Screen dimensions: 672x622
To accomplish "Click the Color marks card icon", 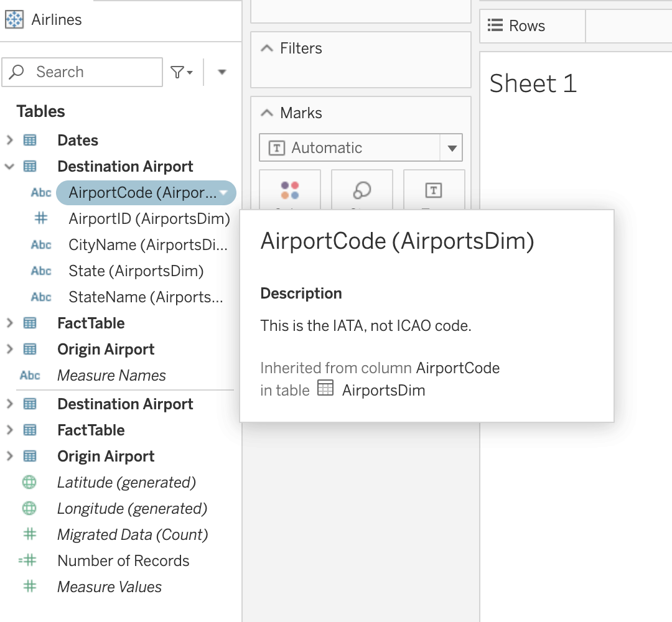I will (290, 190).
